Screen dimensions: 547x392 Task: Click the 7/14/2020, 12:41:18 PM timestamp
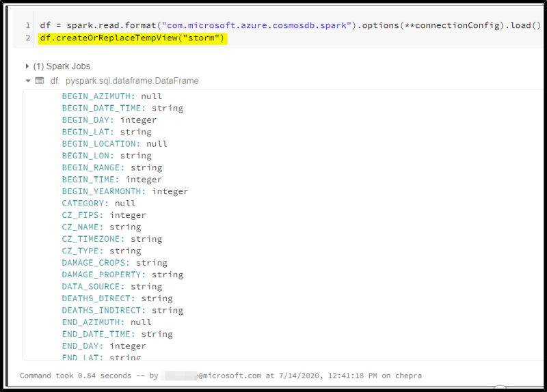point(328,376)
